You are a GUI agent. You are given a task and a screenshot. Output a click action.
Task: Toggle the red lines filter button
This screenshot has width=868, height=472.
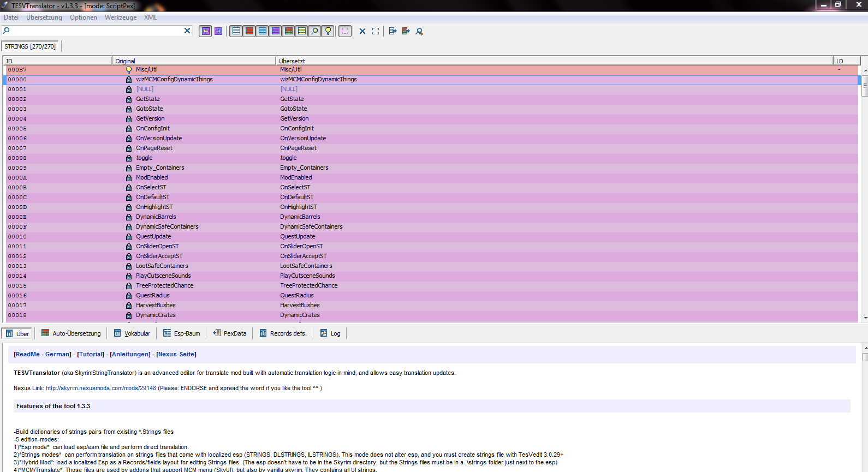pos(249,31)
